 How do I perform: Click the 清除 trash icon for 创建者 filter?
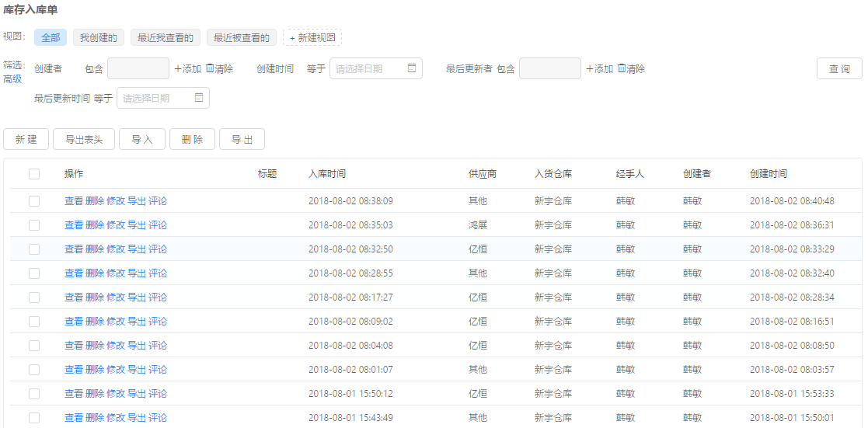[x=210, y=68]
